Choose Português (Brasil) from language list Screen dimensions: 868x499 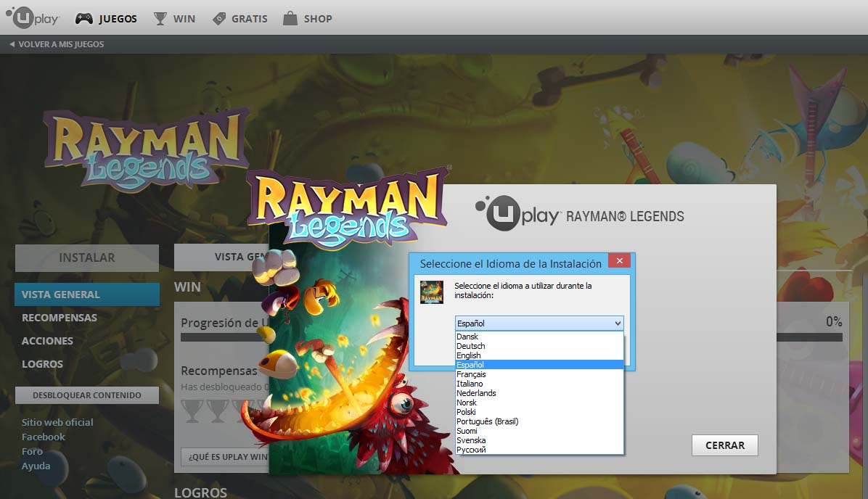(x=539, y=421)
